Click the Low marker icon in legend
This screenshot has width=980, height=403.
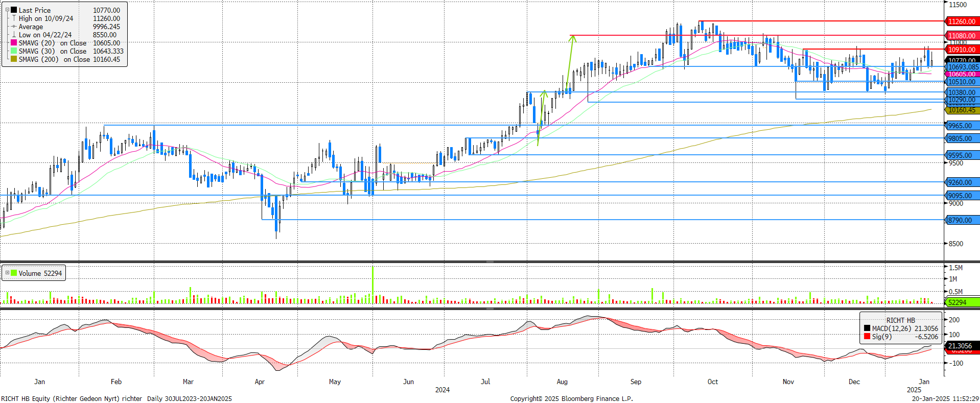[14, 35]
